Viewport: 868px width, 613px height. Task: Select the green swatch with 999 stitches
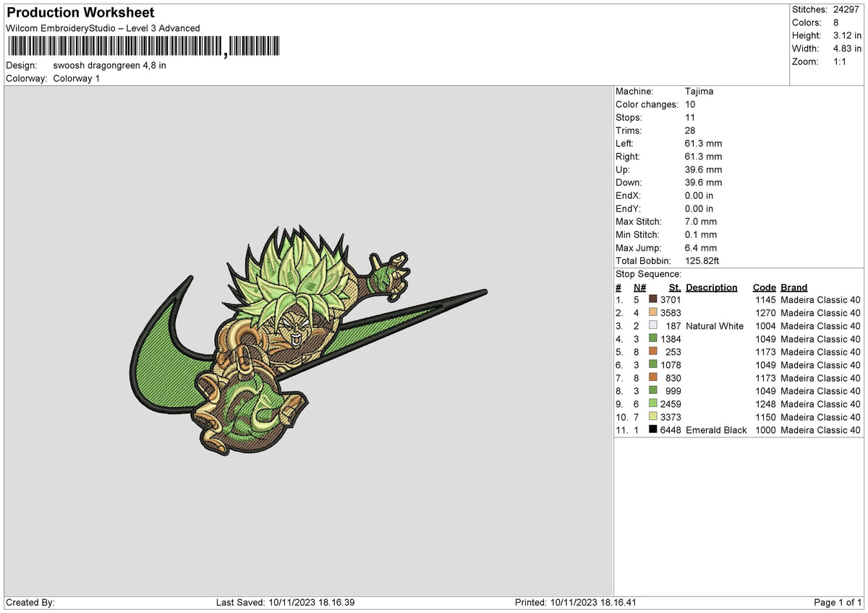tap(653, 390)
